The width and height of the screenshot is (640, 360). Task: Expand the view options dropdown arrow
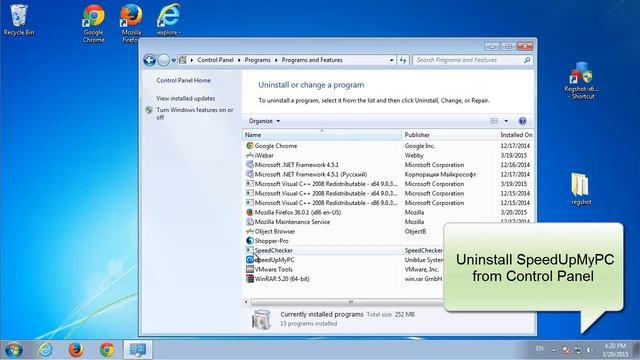(x=506, y=121)
